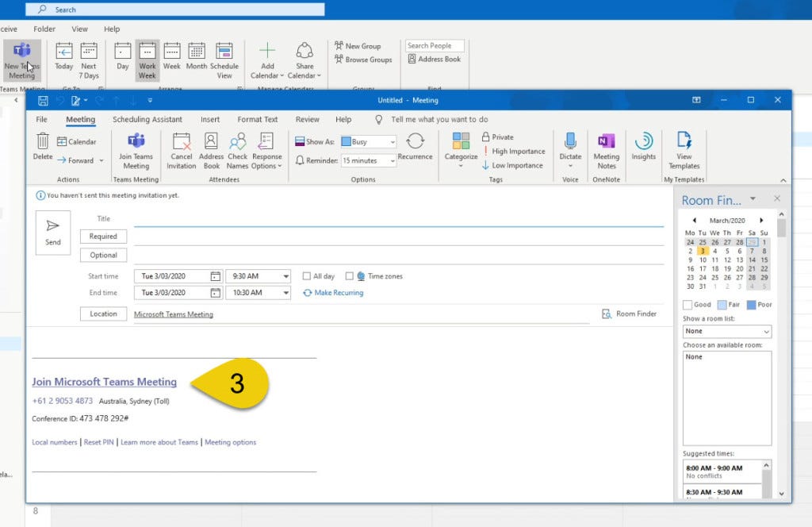Screen dimensions: 812x527
Task: Switch calendar to Day view
Action: point(123,56)
